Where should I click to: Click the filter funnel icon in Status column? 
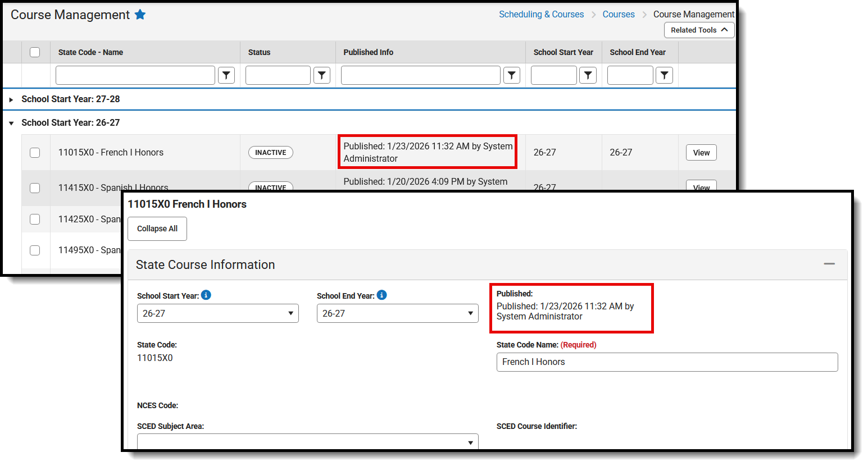click(322, 75)
